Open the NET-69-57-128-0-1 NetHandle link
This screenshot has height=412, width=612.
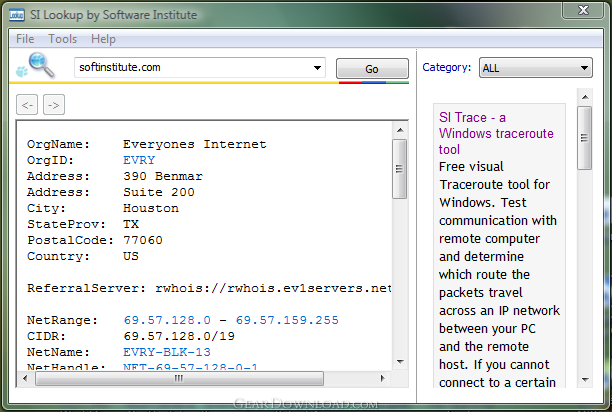(x=190, y=366)
